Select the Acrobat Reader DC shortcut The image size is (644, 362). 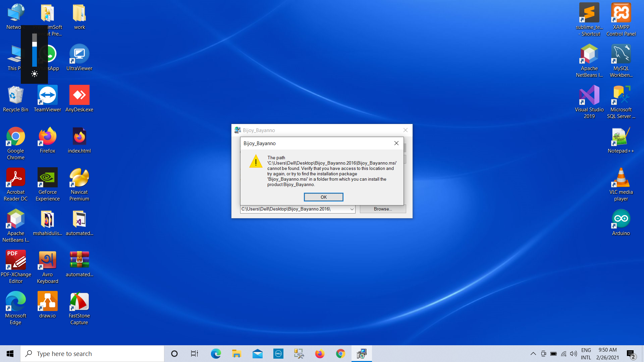pyautogui.click(x=15, y=185)
